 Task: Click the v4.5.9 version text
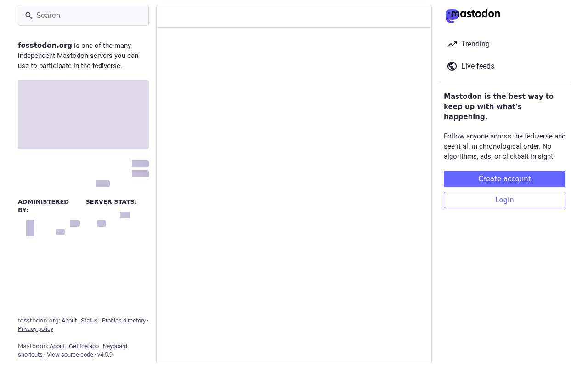(x=105, y=355)
